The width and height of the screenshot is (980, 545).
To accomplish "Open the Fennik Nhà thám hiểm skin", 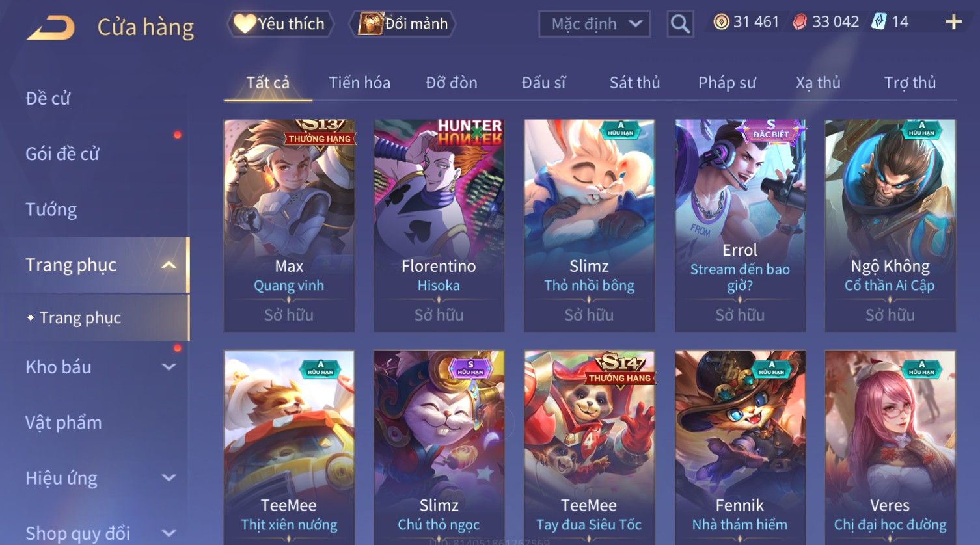I will point(740,447).
